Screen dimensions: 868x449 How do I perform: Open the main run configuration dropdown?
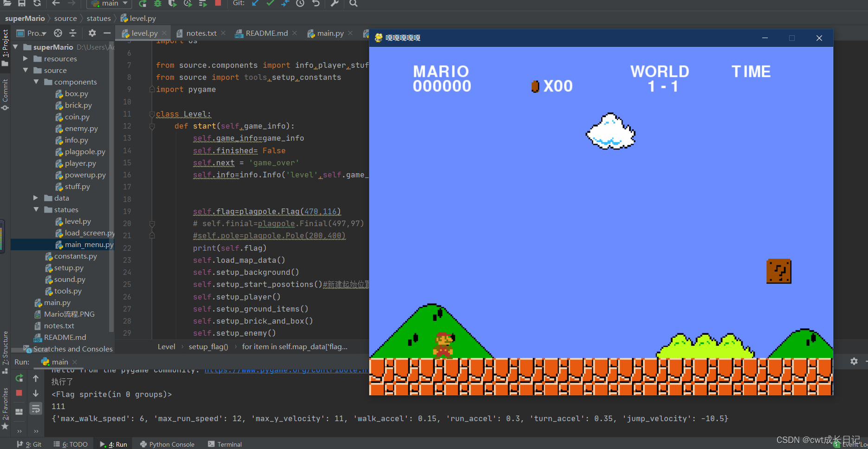(x=109, y=3)
